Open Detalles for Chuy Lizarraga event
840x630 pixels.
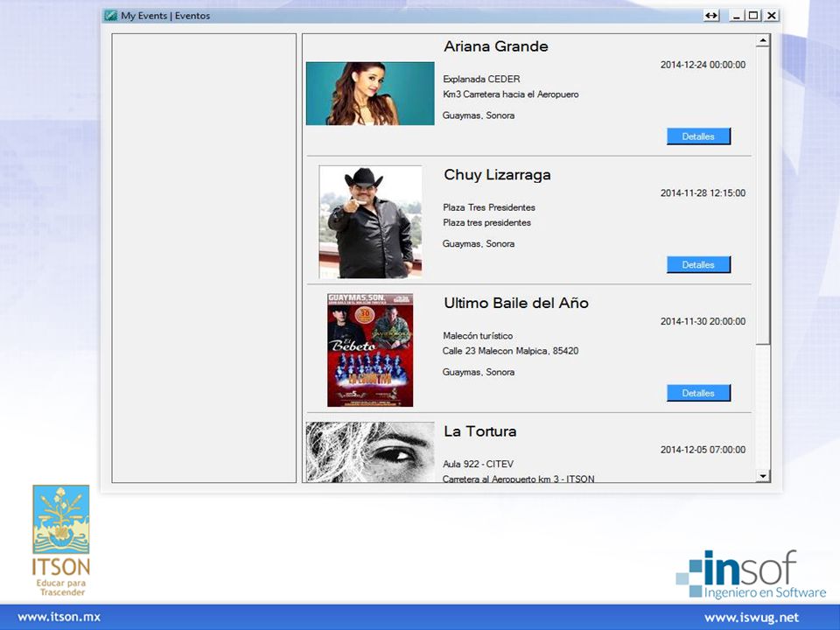[x=698, y=264]
